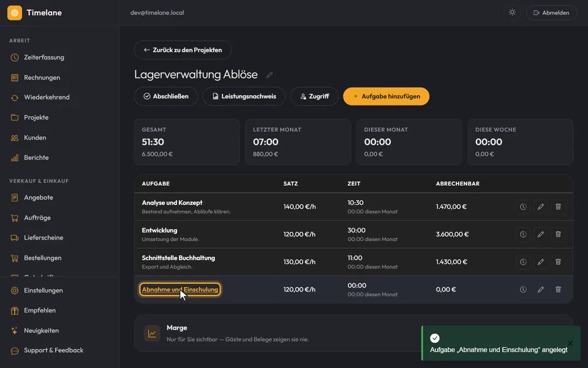This screenshot has width=588, height=368.
Task: Open the Leistungsnachweis button
Action: pyautogui.click(x=244, y=96)
